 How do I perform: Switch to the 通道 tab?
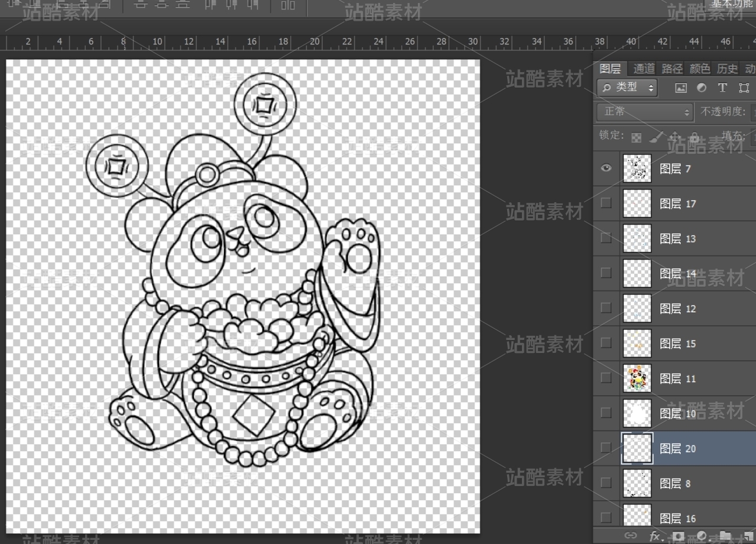(644, 69)
